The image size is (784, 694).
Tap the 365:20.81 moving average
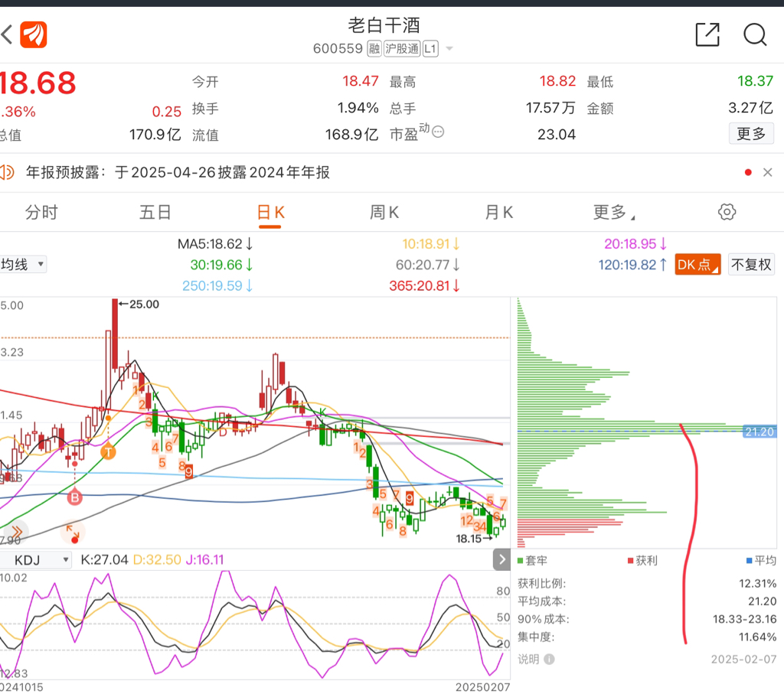[x=424, y=286]
